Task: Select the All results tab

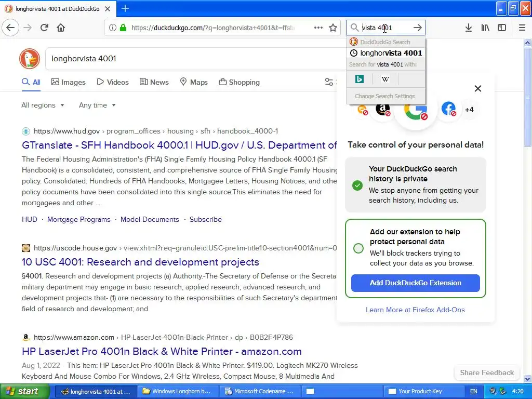Action: [31, 82]
